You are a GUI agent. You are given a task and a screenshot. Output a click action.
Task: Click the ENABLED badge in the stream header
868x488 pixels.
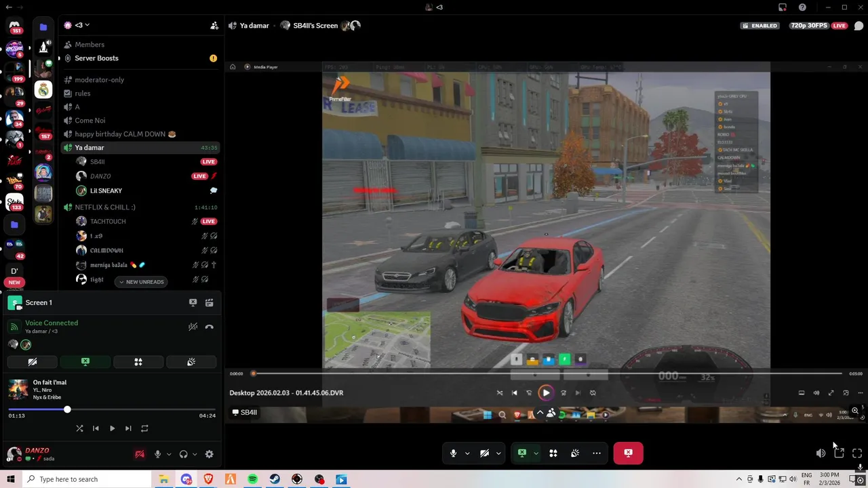tap(760, 26)
